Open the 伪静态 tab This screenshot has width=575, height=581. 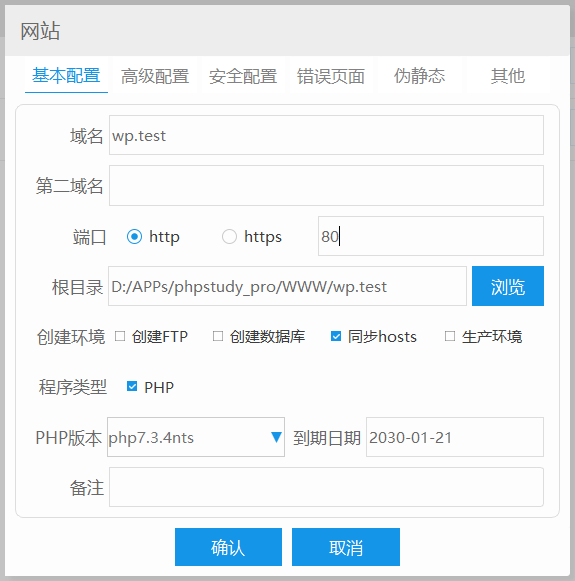click(x=419, y=76)
